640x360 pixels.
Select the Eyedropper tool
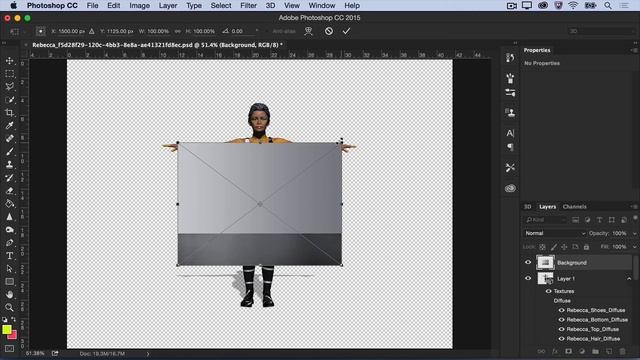pyautogui.click(x=9, y=126)
